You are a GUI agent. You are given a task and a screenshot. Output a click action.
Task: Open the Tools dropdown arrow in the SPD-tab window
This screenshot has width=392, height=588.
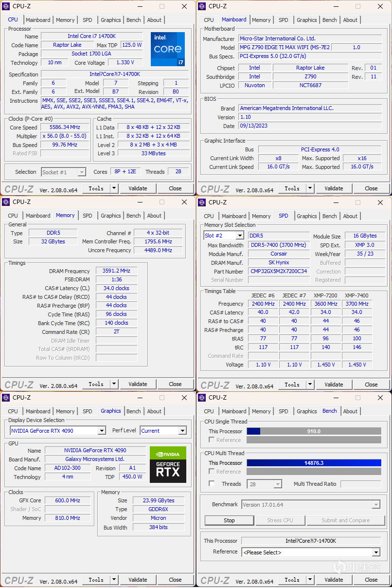point(310,384)
